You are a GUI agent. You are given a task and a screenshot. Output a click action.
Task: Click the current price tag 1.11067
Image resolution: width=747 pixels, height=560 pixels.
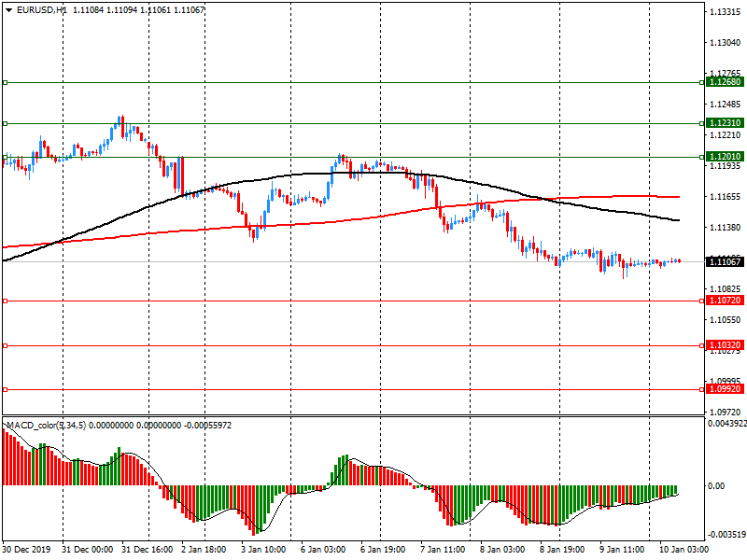[x=725, y=262]
